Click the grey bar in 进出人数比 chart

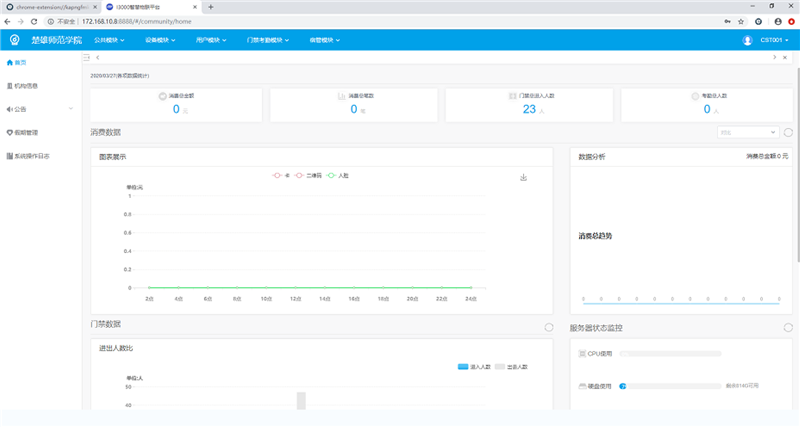click(301, 400)
